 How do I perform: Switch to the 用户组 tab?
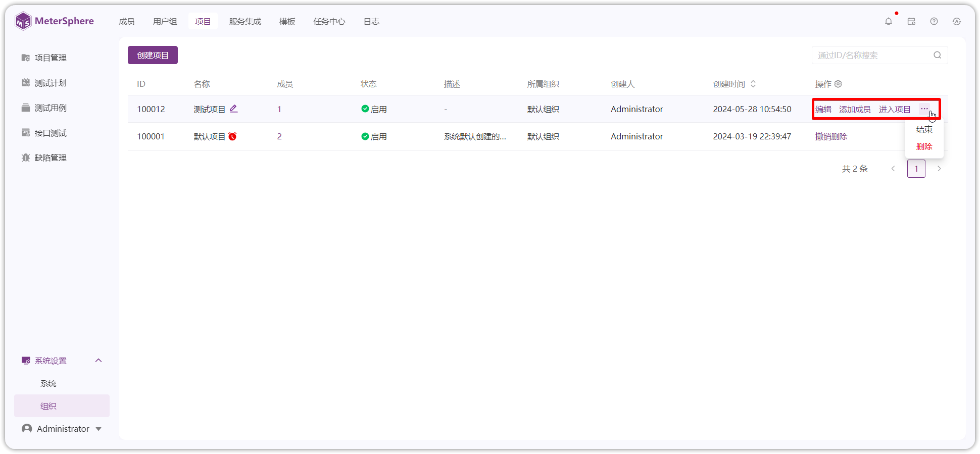[x=165, y=21]
